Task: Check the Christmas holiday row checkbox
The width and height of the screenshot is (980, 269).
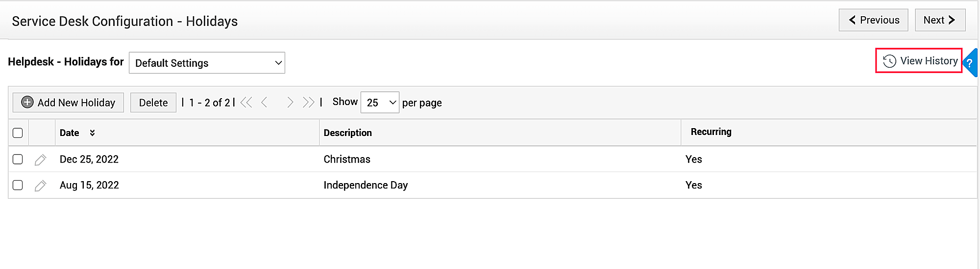Action: [x=18, y=159]
